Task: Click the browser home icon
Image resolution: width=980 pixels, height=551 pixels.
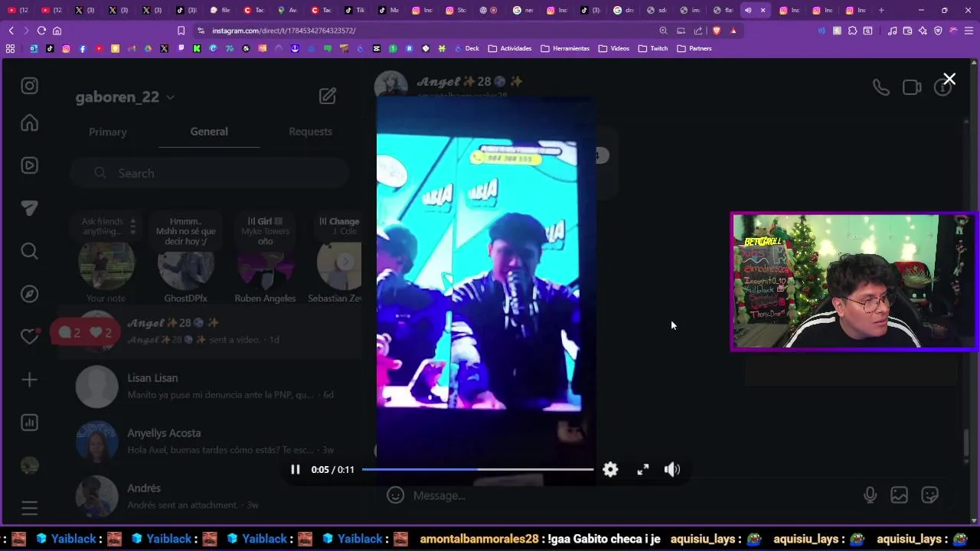Action: click(x=57, y=31)
